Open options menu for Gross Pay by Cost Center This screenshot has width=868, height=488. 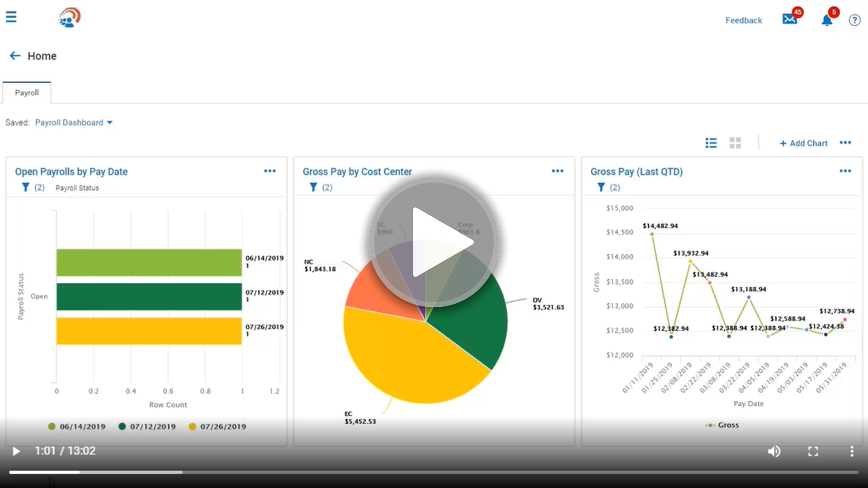pos(557,171)
